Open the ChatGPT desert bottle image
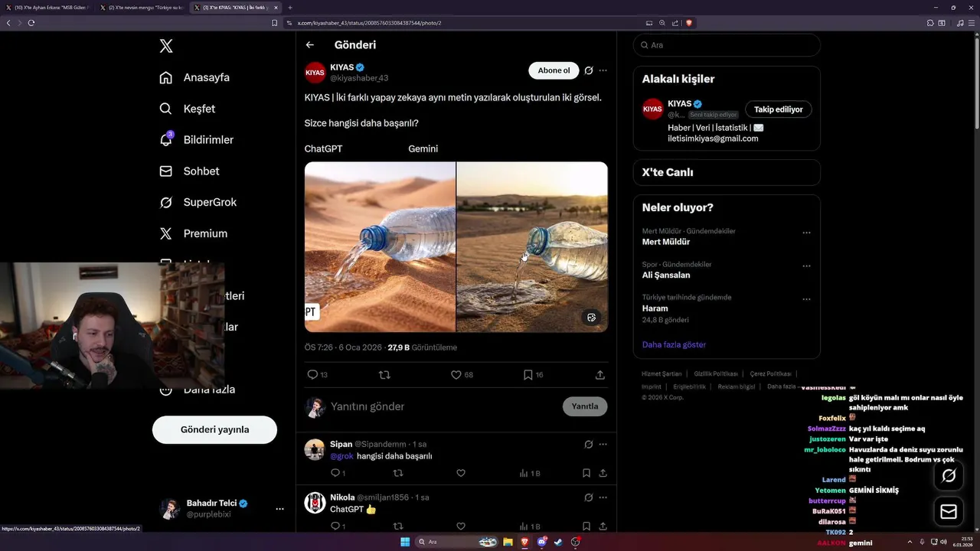The width and height of the screenshot is (980, 551). click(380, 246)
